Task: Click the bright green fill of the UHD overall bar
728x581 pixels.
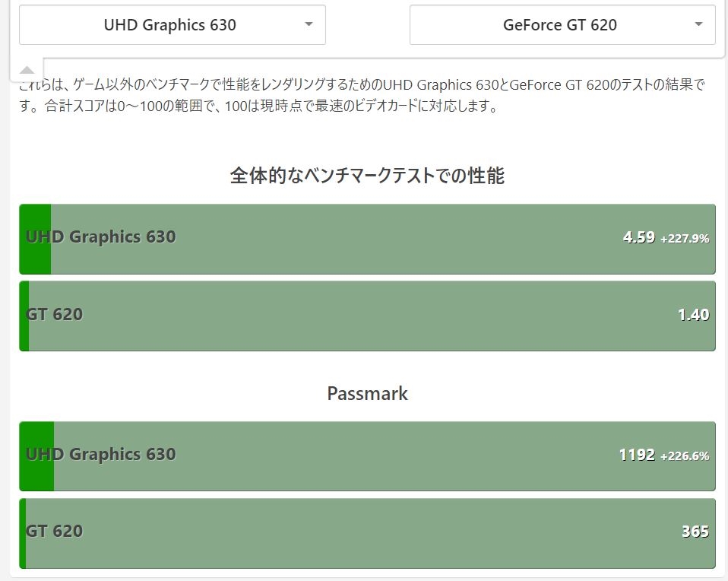Action: pyautogui.click(x=35, y=239)
